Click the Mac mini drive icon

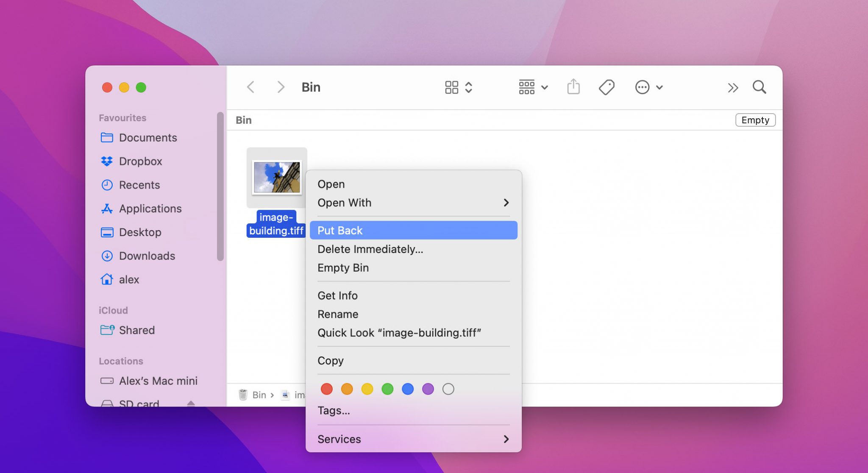(x=107, y=381)
